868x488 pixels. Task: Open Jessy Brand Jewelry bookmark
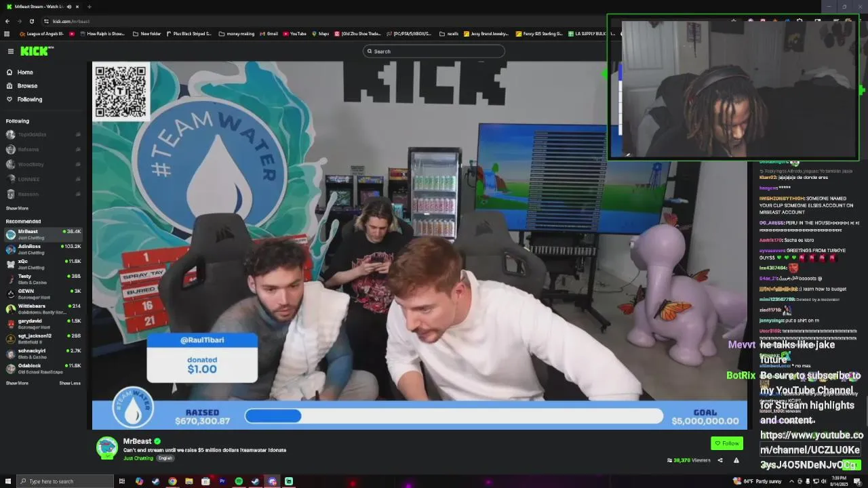coord(486,33)
